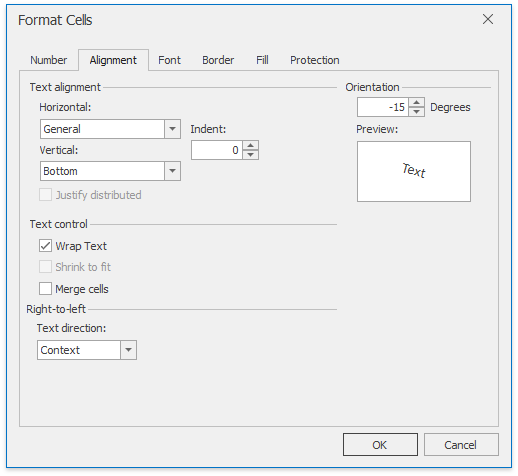Open the Fill tab

click(262, 60)
